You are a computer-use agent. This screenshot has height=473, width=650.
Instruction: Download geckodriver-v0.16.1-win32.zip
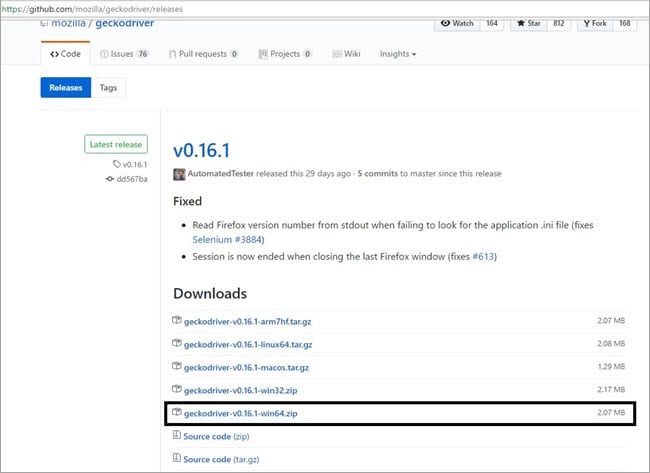tap(240, 391)
